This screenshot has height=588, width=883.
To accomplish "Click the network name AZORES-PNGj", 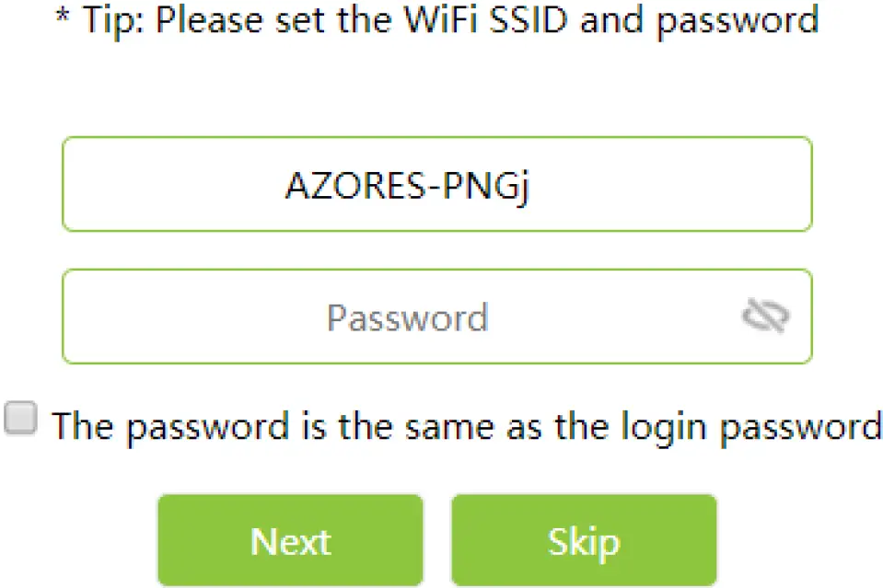I will (410, 185).
